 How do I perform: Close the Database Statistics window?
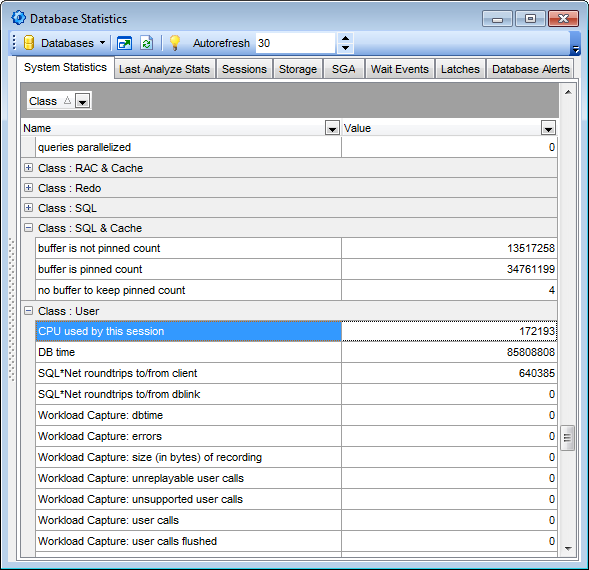point(563,19)
